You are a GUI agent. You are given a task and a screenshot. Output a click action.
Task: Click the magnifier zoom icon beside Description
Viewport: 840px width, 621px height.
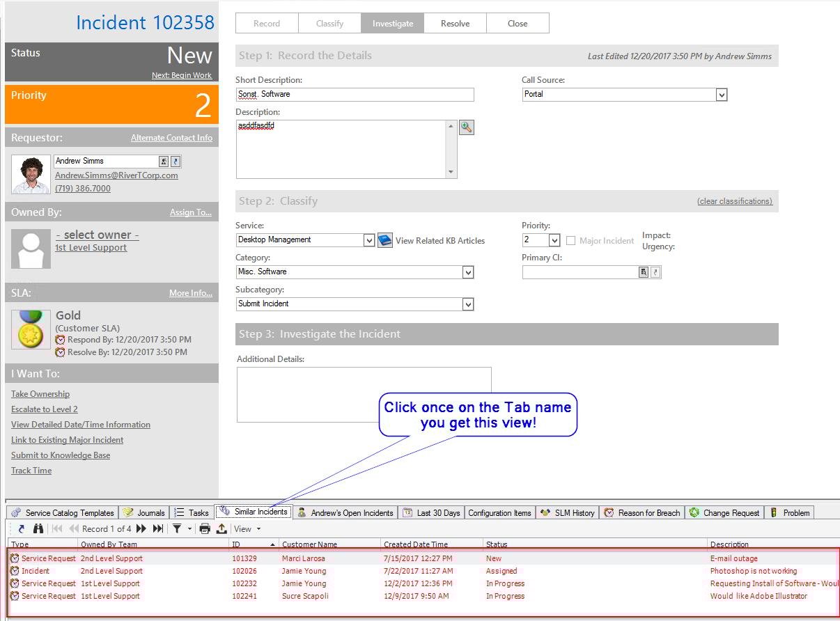pyautogui.click(x=467, y=127)
